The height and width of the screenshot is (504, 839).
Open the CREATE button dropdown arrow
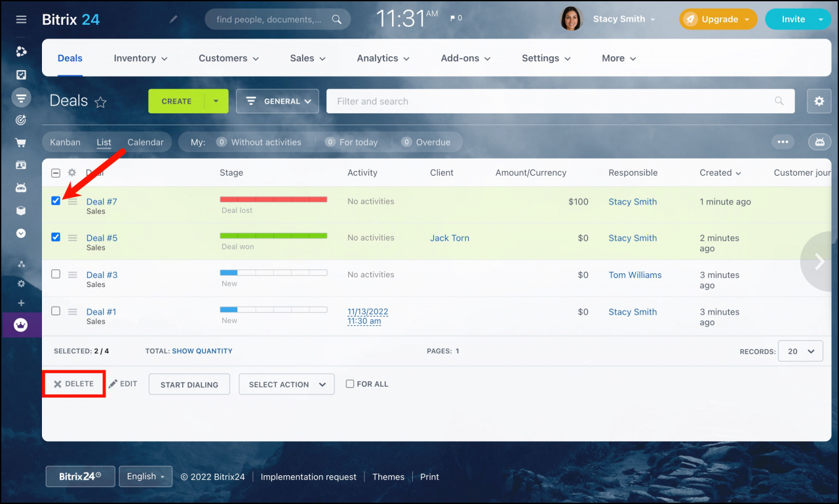pyautogui.click(x=216, y=101)
